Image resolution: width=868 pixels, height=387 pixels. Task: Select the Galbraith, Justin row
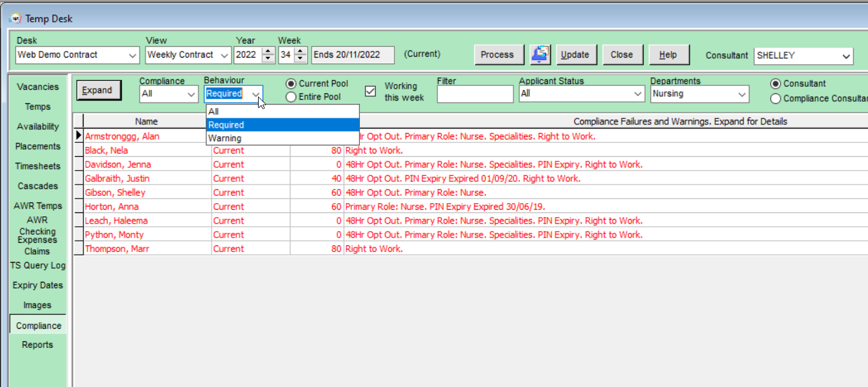coord(470,179)
